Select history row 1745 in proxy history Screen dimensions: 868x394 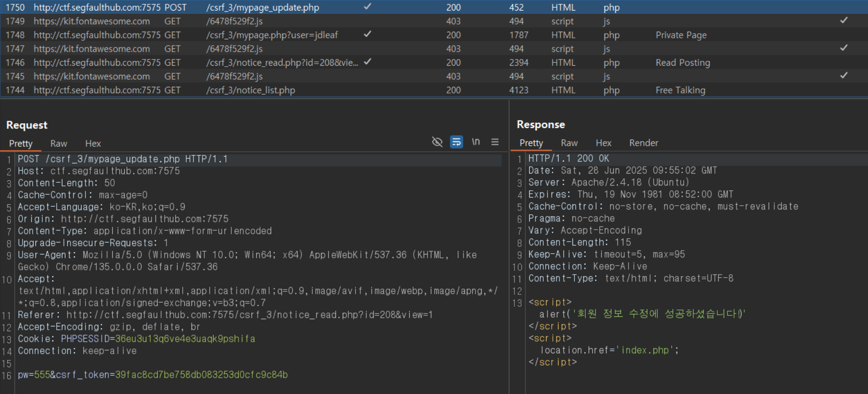click(x=434, y=76)
